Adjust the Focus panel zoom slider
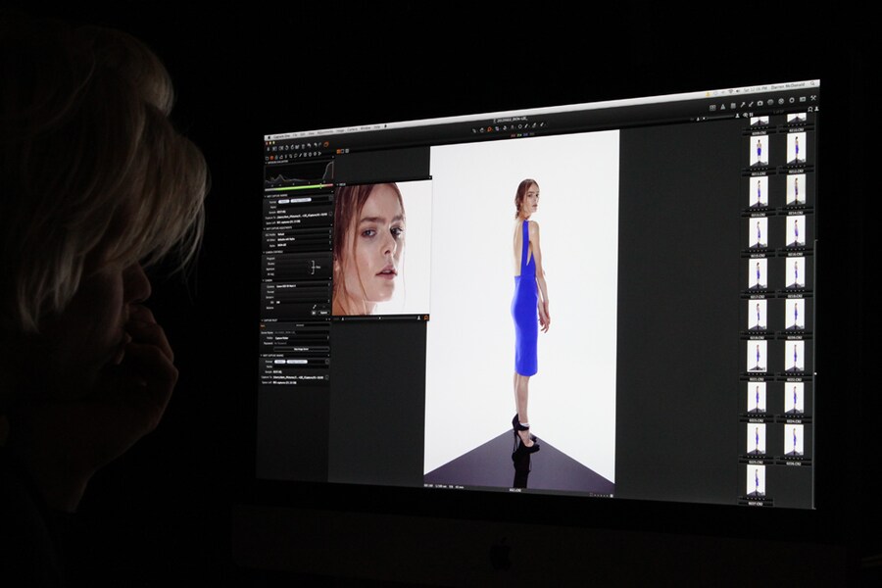This screenshot has width=882, height=588. 380,318
